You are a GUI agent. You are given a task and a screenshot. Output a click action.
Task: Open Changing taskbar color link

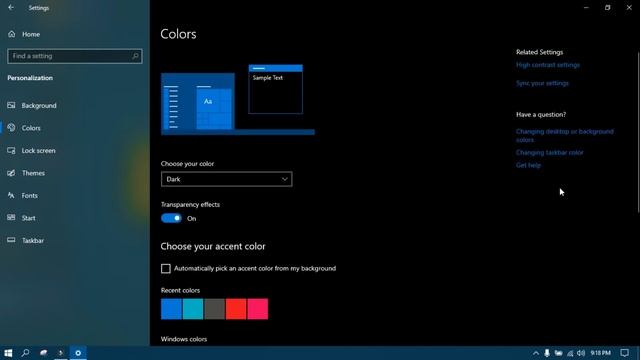pyautogui.click(x=549, y=153)
